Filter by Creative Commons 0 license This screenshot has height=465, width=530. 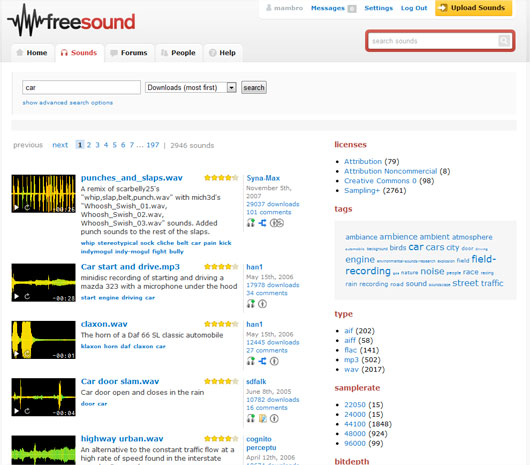[380, 181]
